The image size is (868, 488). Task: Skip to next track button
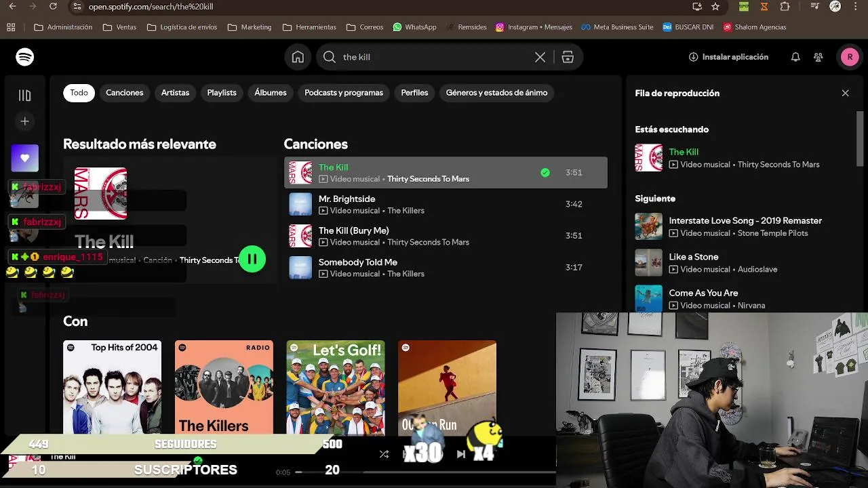460,454
